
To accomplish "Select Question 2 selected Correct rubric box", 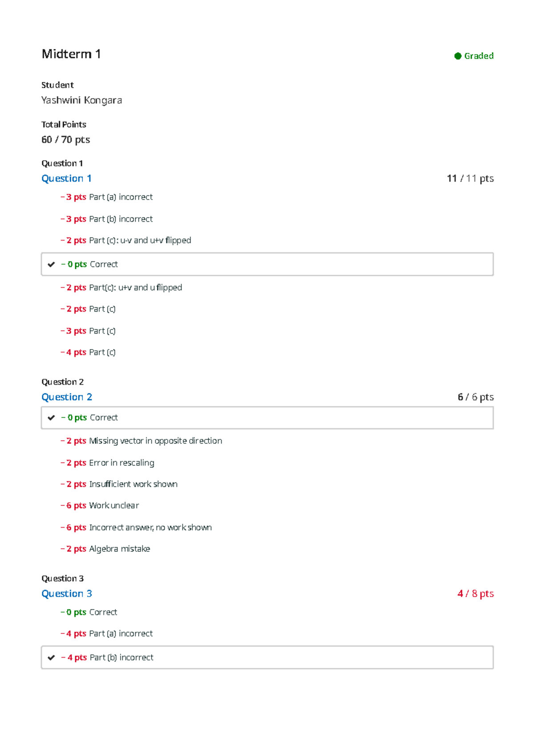I will tap(267, 418).
